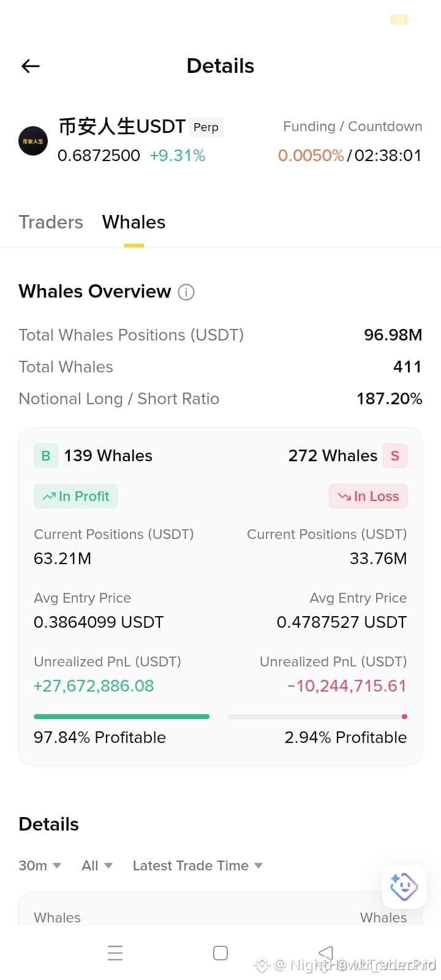Tap the 币安人生 coin logo
This screenshot has height=980, width=441.
coord(33,141)
